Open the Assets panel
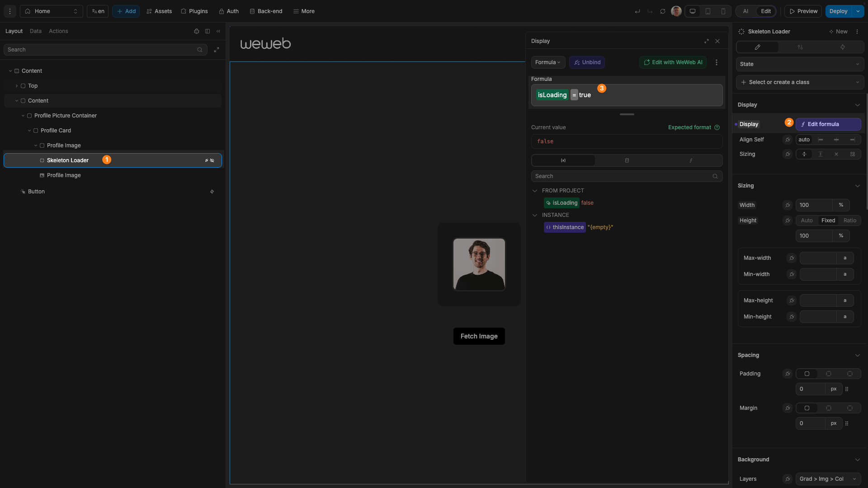868x488 pixels. pos(159,11)
